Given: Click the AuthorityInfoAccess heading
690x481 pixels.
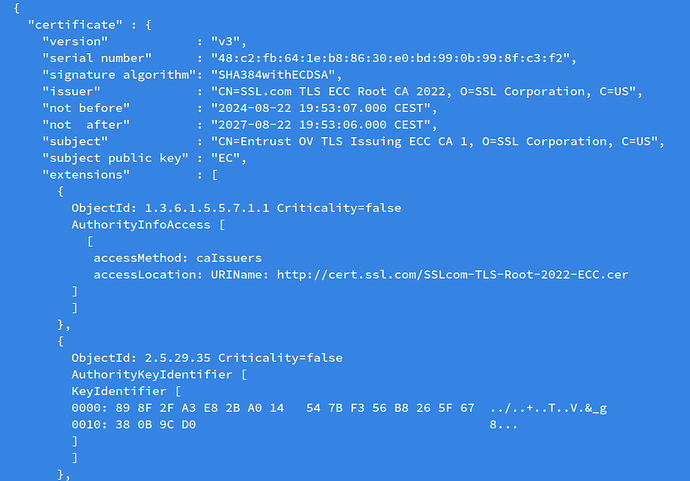Looking at the screenshot, I should click(141, 225).
